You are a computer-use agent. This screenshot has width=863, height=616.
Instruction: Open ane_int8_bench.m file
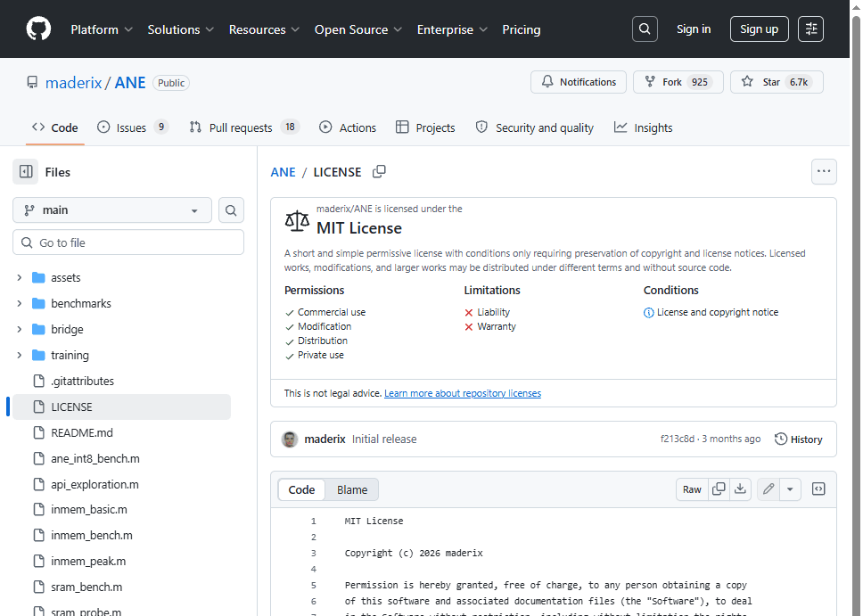(x=95, y=458)
